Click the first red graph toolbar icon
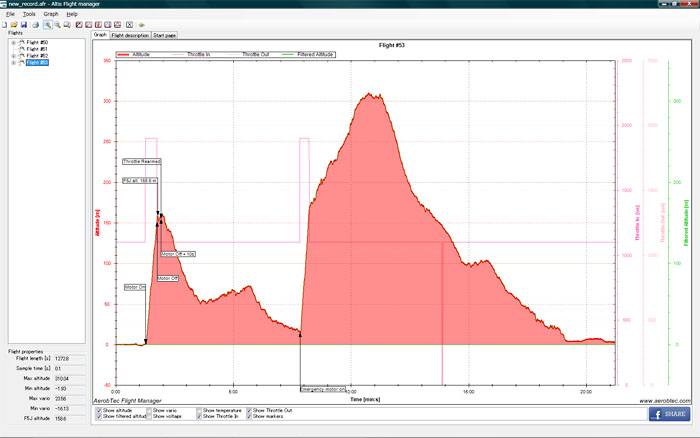This screenshot has height=438, width=700. click(x=79, y=25)
